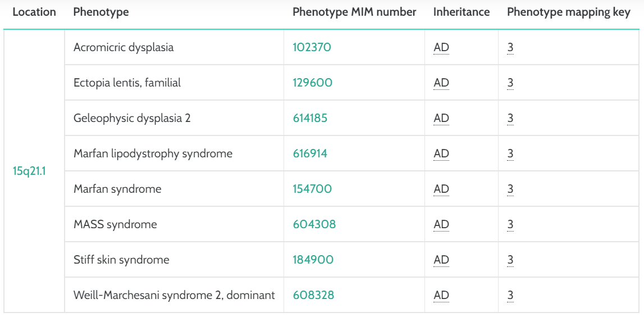Click the Inheritance column header

point(461,12)
